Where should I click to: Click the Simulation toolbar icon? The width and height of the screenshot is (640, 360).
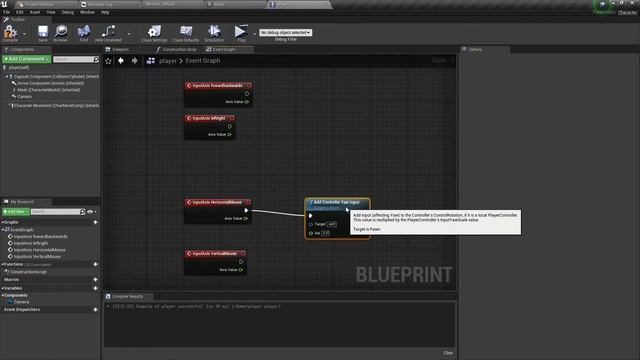click(214, 33)
